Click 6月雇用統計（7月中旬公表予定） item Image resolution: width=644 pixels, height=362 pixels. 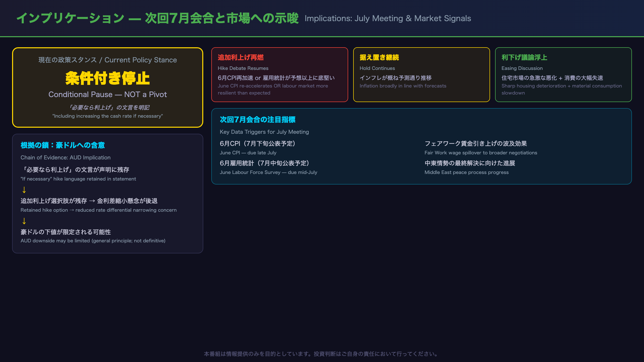click(264, 163)
